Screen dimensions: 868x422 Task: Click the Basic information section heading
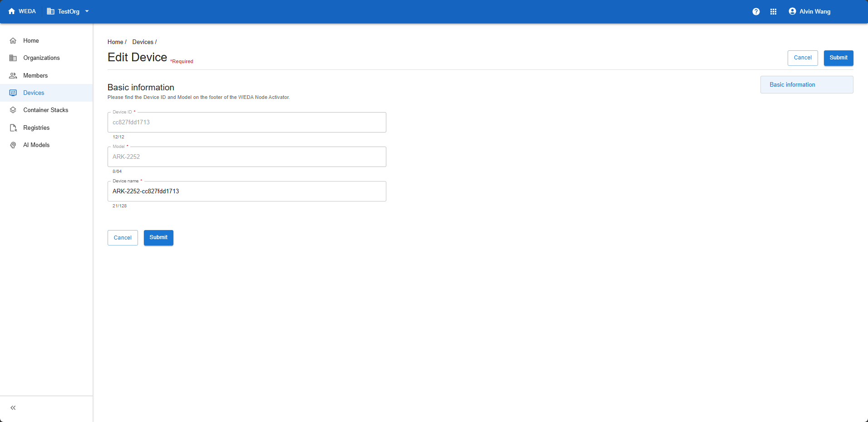(x=141, y=88)
